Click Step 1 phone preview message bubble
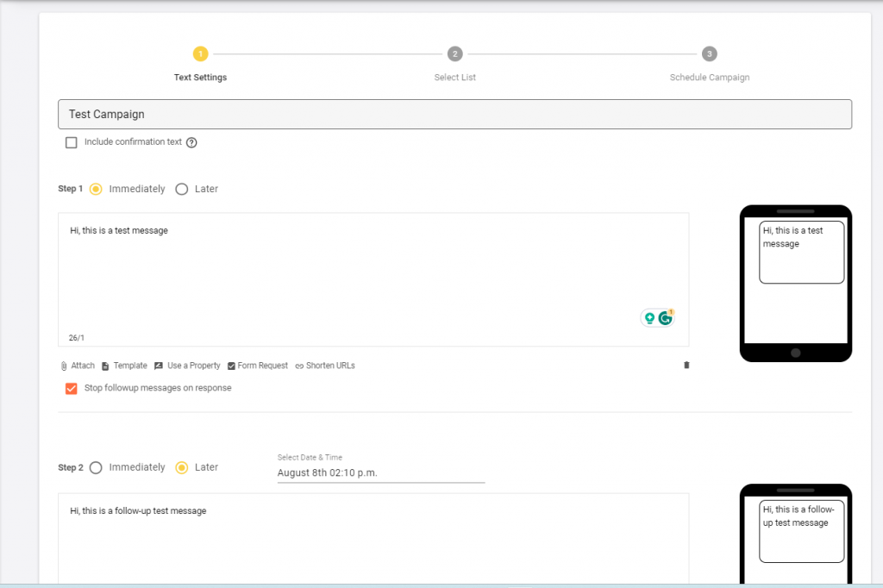883x588 pixels. [x=801, y=253]
